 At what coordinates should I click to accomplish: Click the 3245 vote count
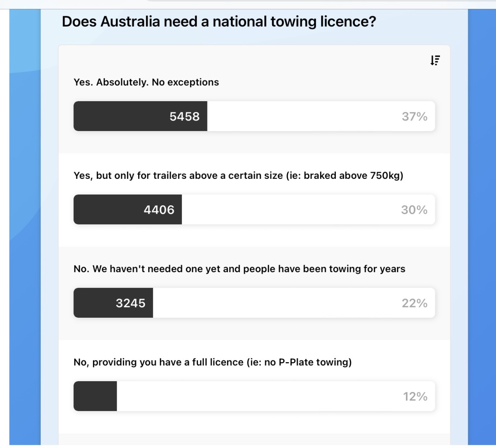click(130, 303)
